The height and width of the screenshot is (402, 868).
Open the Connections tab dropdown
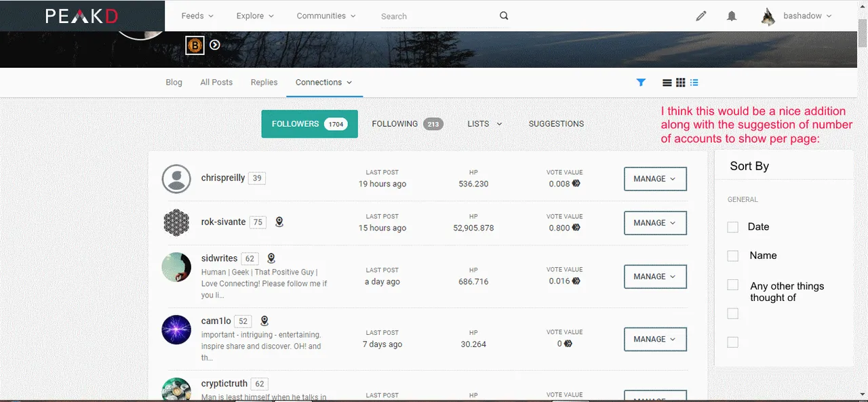tap(324, 82)
